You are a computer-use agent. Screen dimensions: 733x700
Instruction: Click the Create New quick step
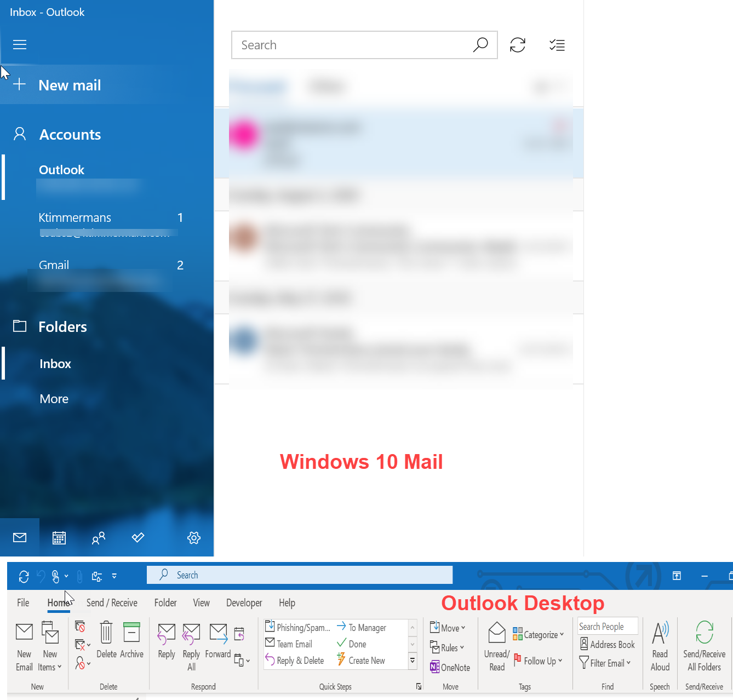pyautogui.click(x=361, y=660)
